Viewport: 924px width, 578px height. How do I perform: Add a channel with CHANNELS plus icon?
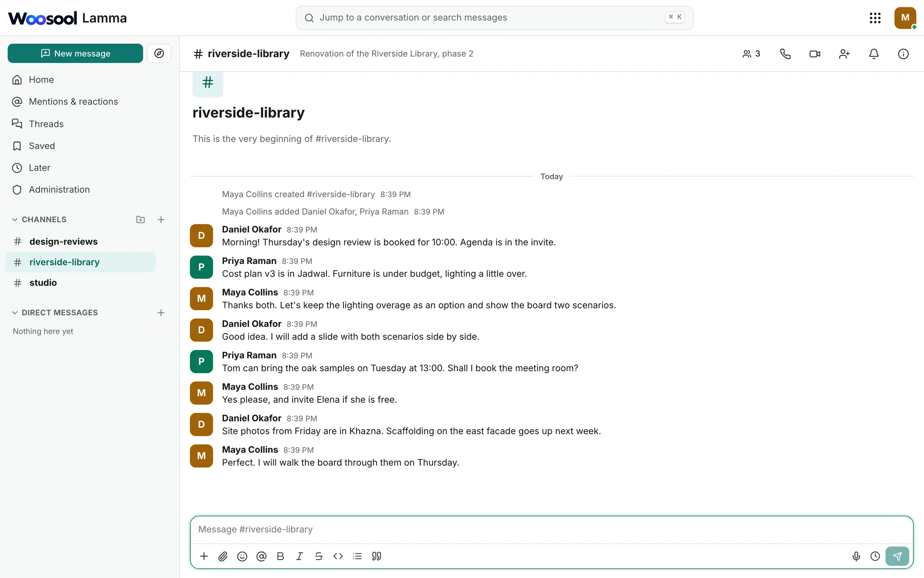click(x=161, y=219)
